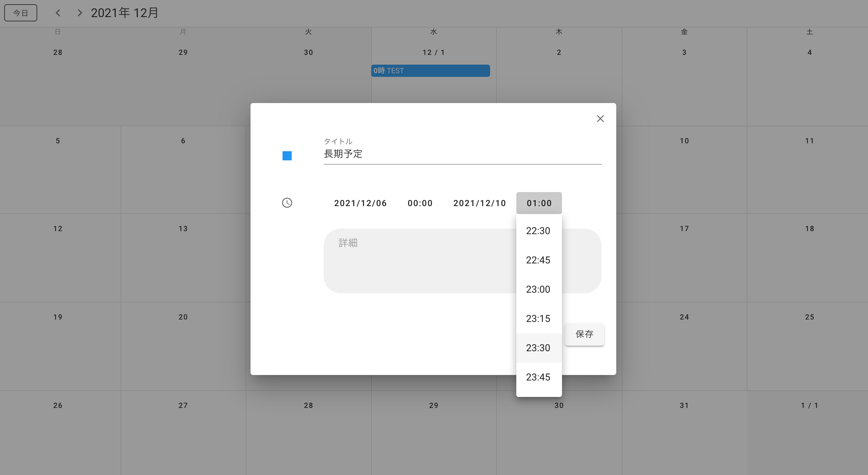Close the event editing dialog

pyautogui.click(x=600, y=118)
